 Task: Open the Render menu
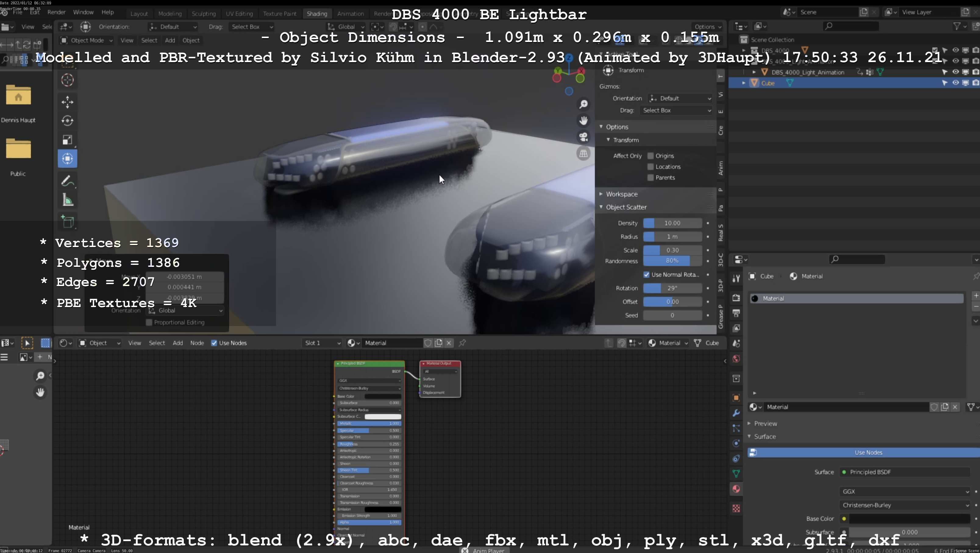[56, 12]
